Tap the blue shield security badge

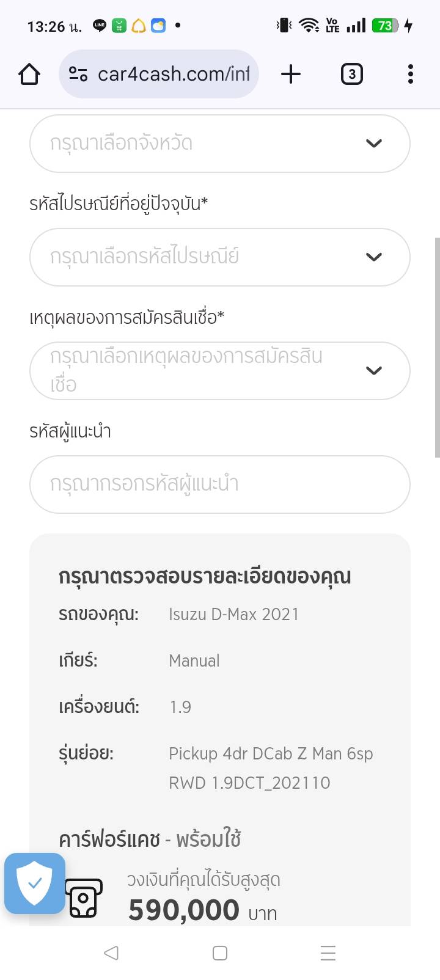tap(35, 883)
